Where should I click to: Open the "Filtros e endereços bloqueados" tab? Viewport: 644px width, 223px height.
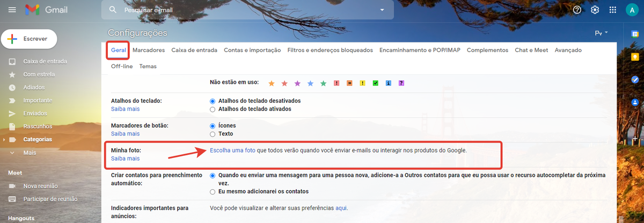click(x=330, y=50)
